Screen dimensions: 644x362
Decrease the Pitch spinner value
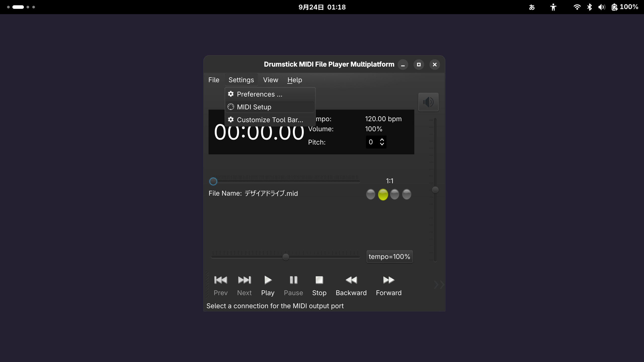click(x=382, y=144)
